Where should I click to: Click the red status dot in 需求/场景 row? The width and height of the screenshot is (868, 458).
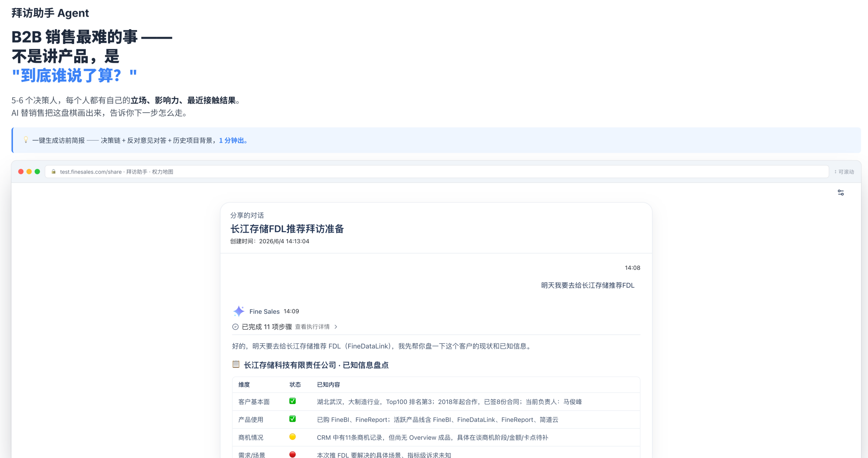tap(292, 454)
